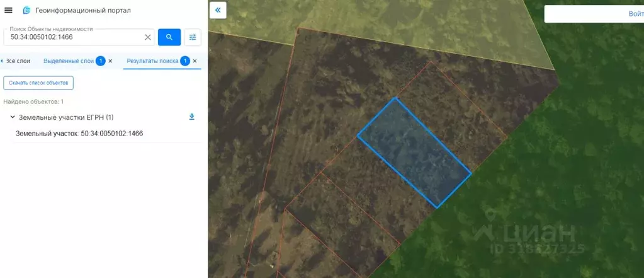644x278 pixels.
Task: Open search filter settings icon
Action: [x=193, y=37]
